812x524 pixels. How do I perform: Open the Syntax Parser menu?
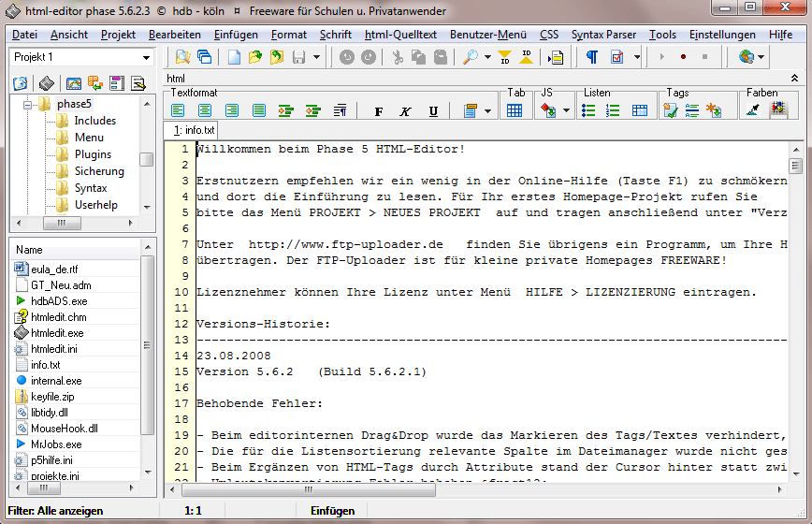[x=603, y=35]
